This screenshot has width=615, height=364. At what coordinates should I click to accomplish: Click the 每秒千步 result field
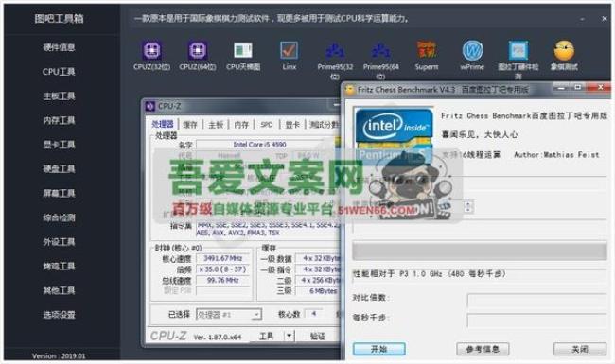[536, 321]
